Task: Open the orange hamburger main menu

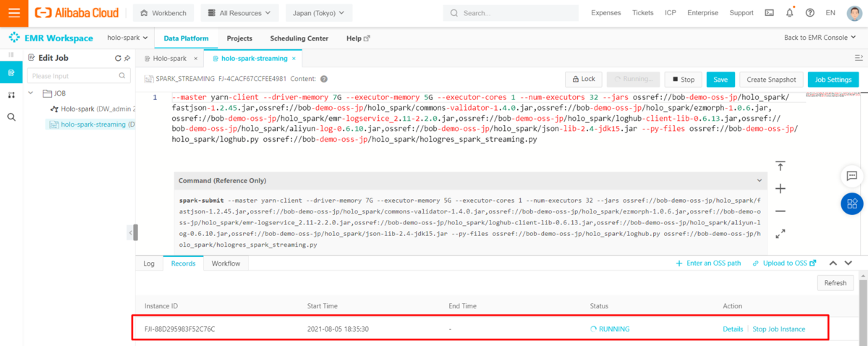Action: 14,13
